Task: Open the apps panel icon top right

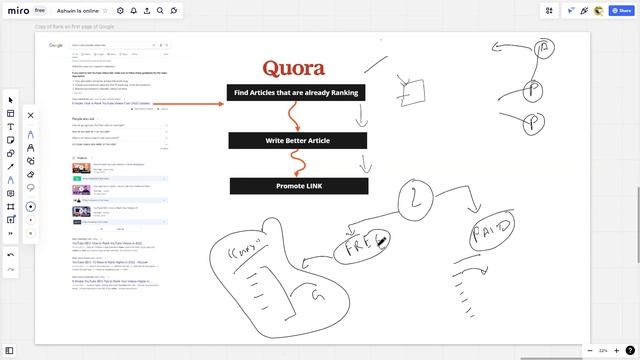Action: [549, 11]
